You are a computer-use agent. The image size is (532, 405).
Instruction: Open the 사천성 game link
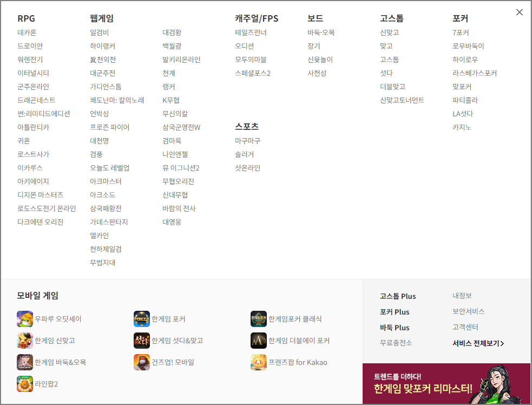(x=317, y=73)
